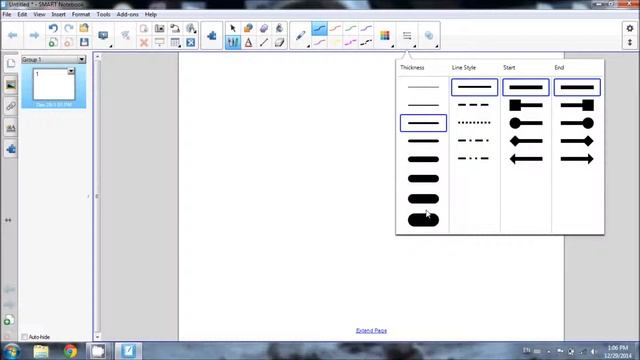Select the Line tool
Viewport: 640px width, 360px height.
pos(264,42)
